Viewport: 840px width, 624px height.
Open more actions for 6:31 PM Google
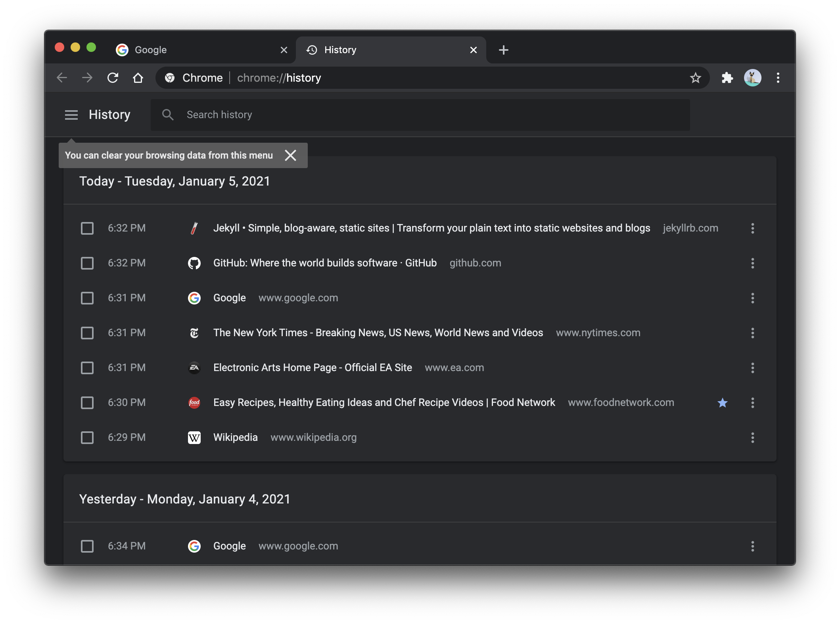point(752,298)
